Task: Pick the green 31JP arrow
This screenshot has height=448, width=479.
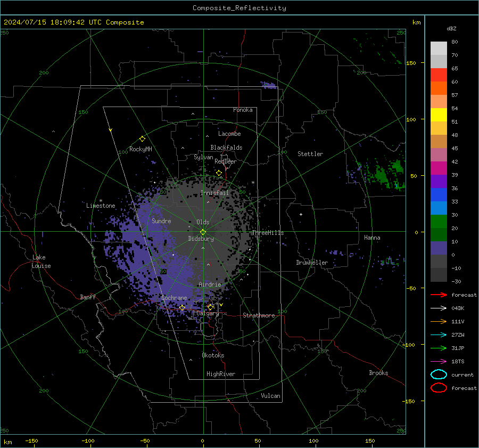Action: click(x=439, y=348)
